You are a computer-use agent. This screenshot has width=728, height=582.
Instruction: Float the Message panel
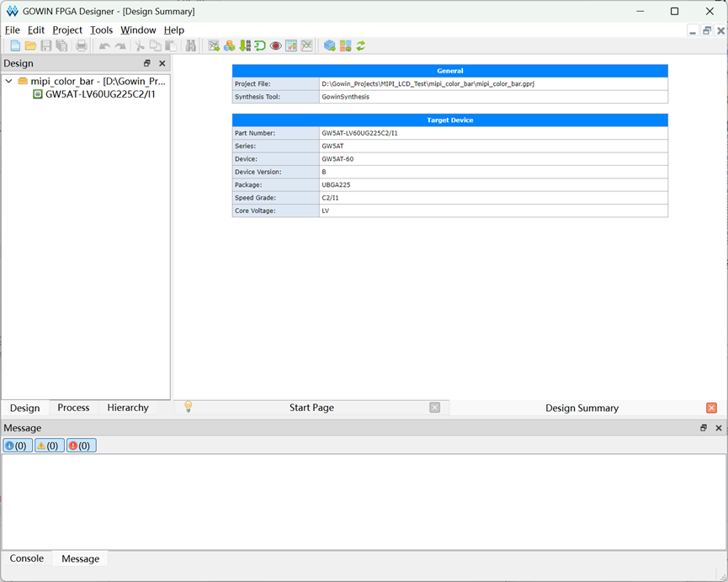point(704,428)
